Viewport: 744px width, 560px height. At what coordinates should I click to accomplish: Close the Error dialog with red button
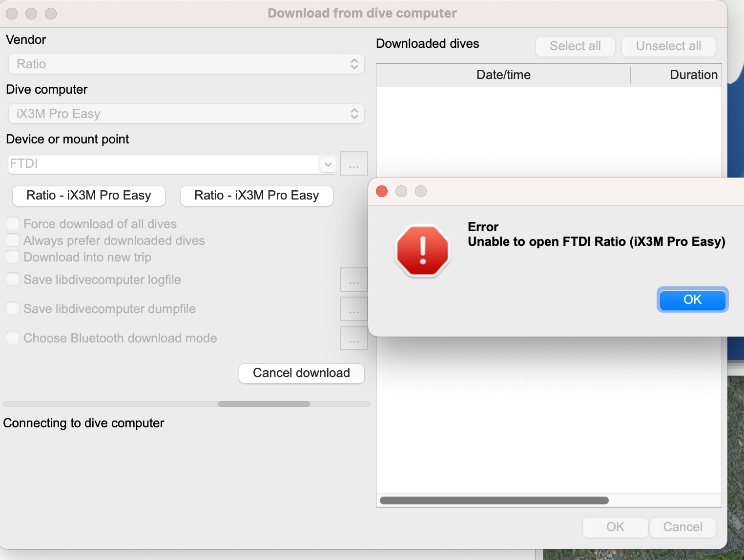[x=382, y=191]
